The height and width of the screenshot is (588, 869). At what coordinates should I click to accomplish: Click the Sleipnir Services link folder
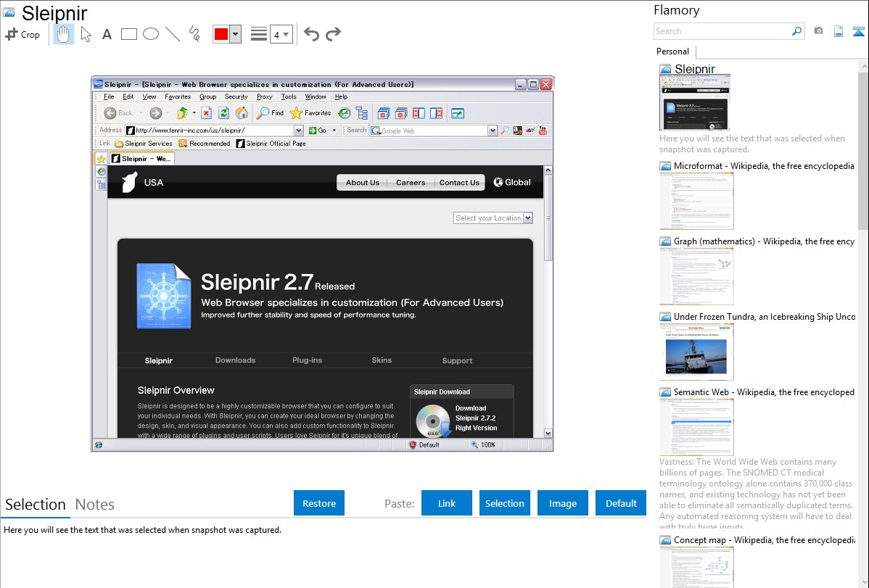(144, 144)
